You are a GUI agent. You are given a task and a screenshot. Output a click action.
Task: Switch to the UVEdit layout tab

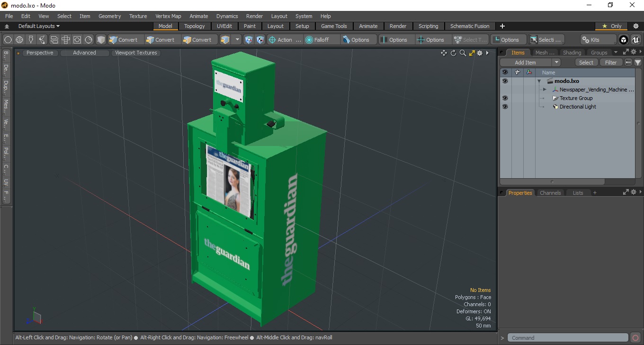click(224, 26)
